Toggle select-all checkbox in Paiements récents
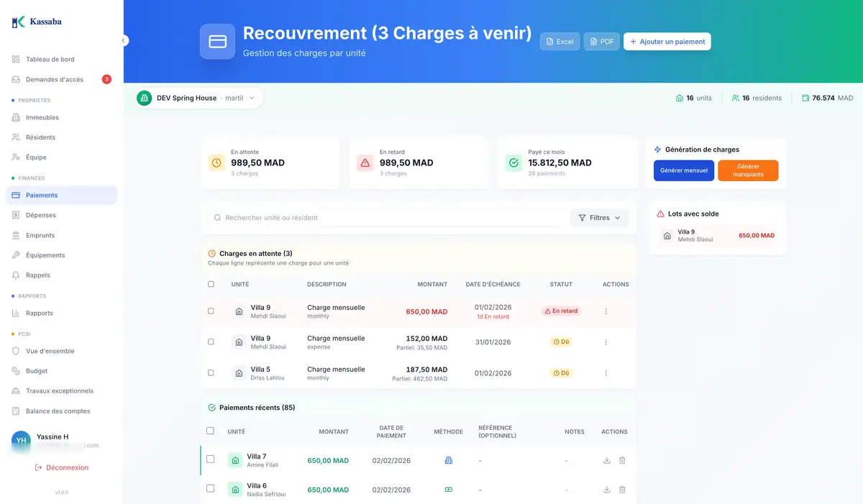Screen dimensions: 863x504 tap(210, 431)
